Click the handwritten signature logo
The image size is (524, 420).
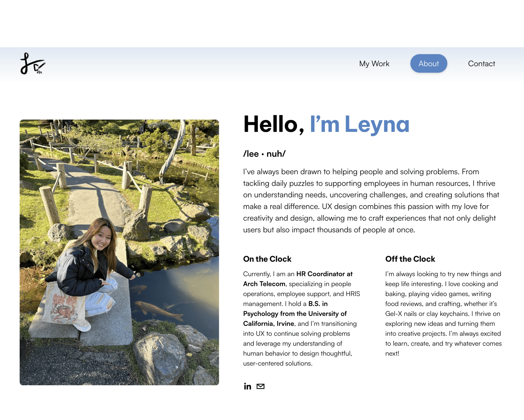tap(32, 64)
